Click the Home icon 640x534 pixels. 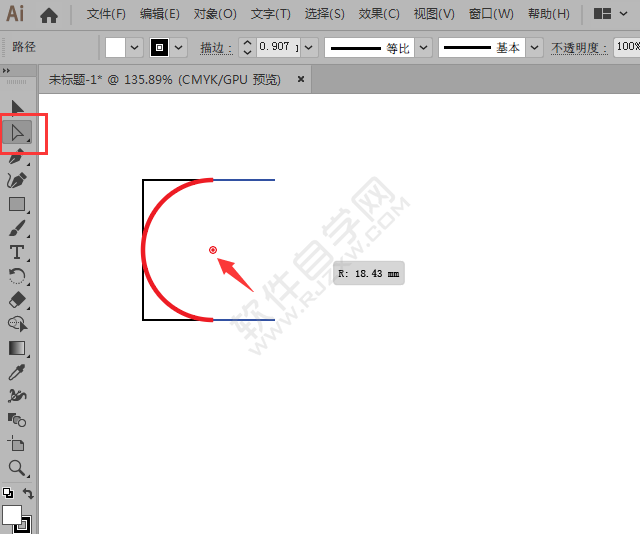[48, 15]
